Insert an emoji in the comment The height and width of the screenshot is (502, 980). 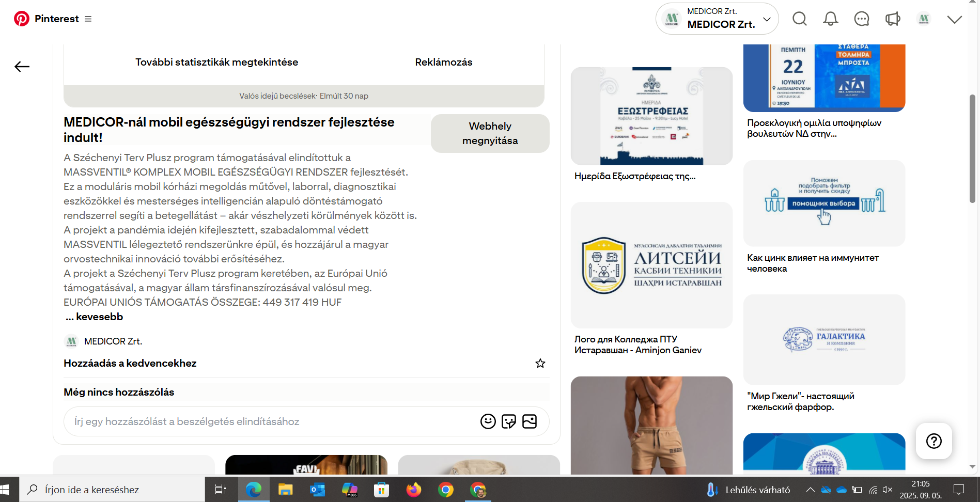(x=488, y=421)
